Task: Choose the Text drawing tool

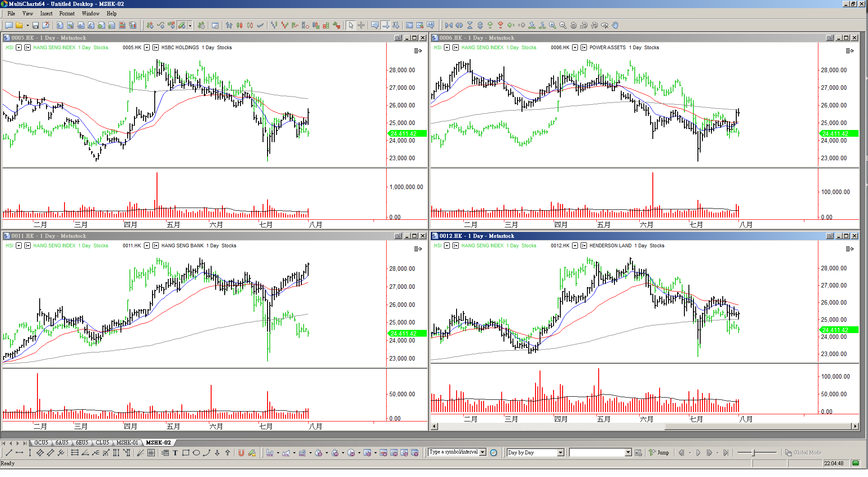Action: point(175,453)
